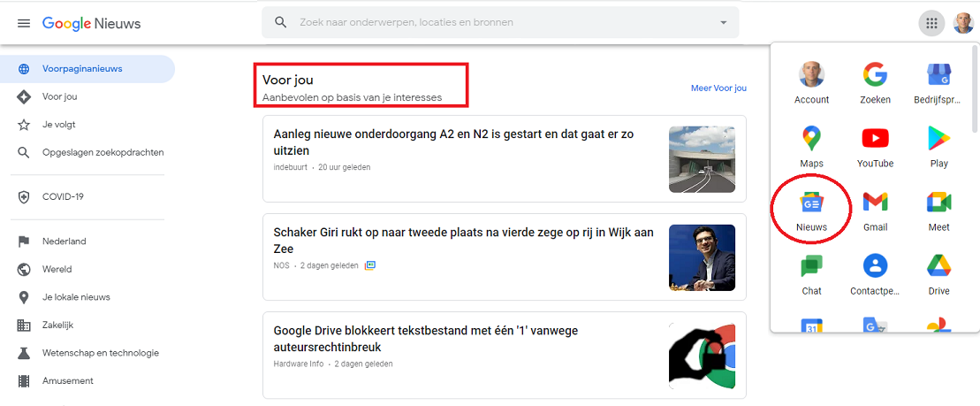Click the globe icon beside Voorpaginanieuws
This screenshot has width=980, height=406.
24,69
